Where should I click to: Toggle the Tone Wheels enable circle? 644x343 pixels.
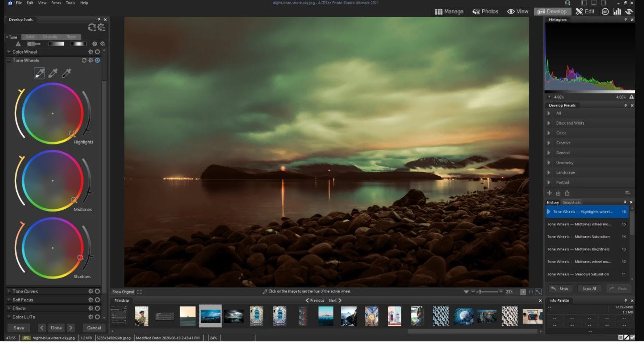[x=97, y=61]
